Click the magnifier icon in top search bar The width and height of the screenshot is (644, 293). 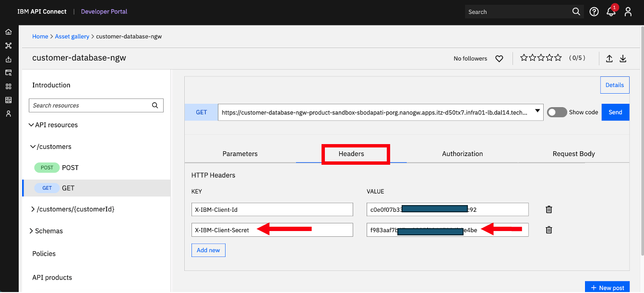click(x=576, y=12)
